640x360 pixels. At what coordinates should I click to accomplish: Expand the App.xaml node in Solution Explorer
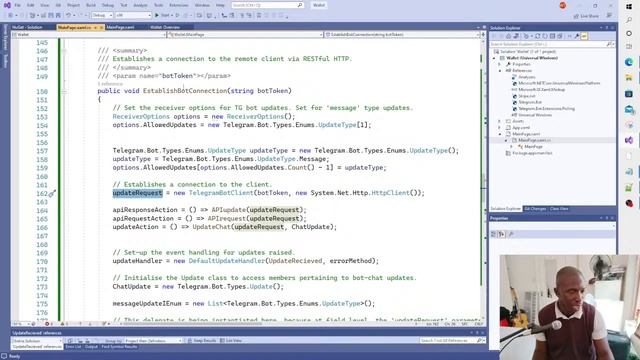pyautogui.click(x=500, y=128)
